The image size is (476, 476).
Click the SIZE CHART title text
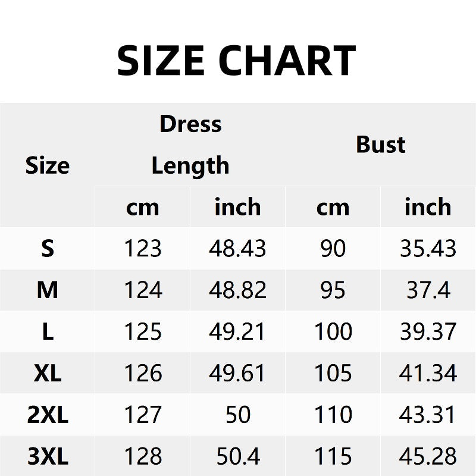pyautogui.click(x=237, y=61)
